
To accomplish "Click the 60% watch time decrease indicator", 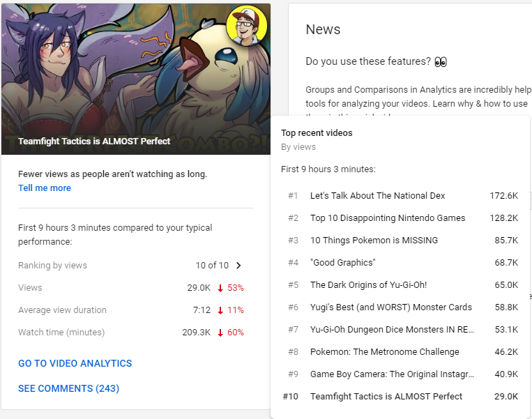I will click(x=231, y=332).
